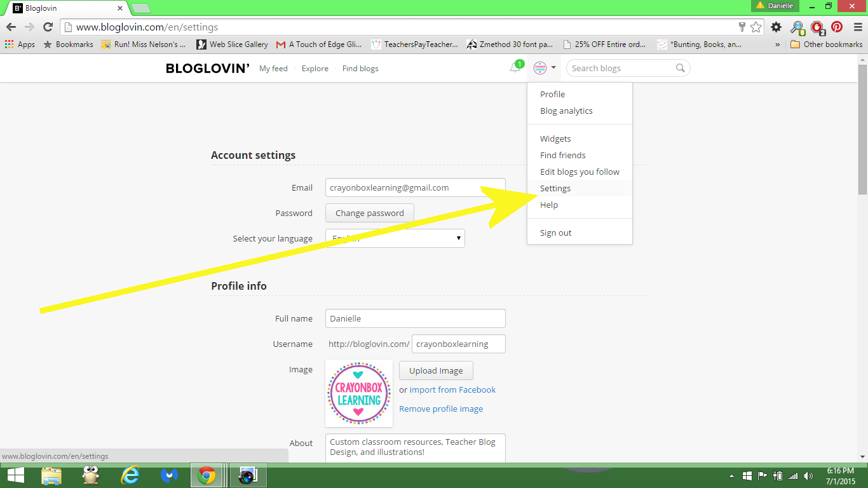Click the Pinterest extension button
868x488 pixels.
[837, 27]
